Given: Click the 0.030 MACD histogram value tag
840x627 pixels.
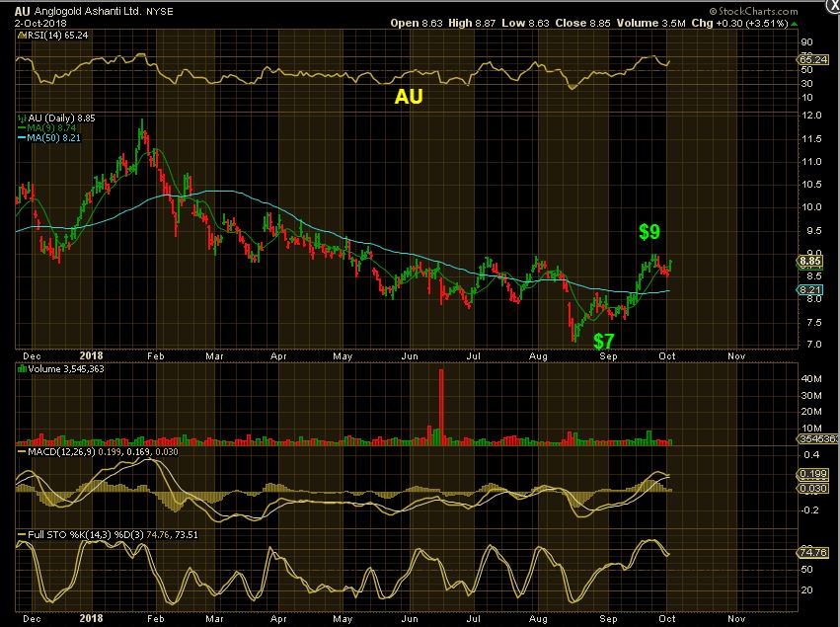Looking at the screenshot, I should tap(812, 488).
